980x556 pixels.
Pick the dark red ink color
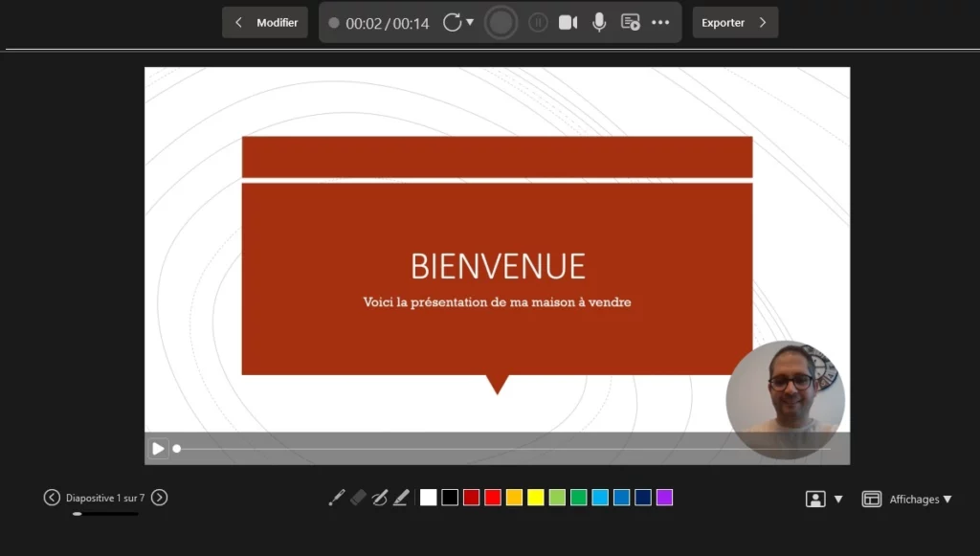click(471, 498)
